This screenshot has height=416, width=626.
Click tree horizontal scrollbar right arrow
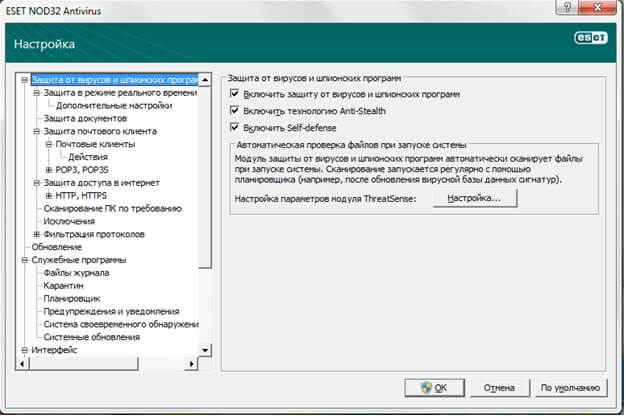pyautogui.click(x=192, y=364)
